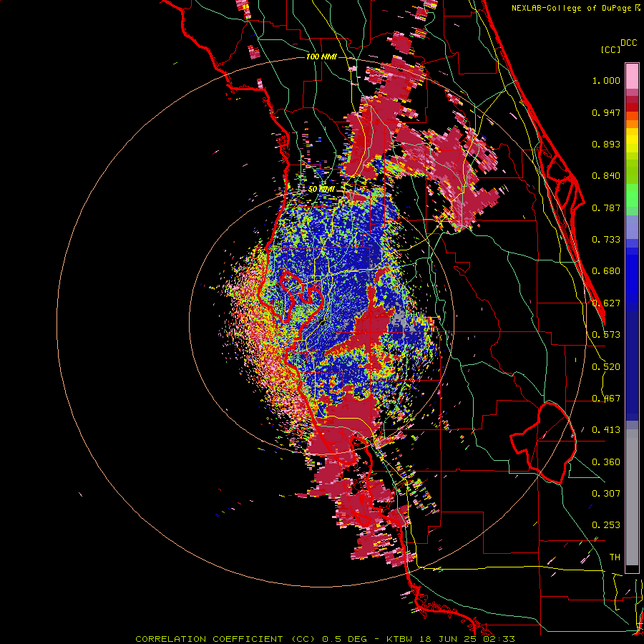The height and width of the screenshot is (644, 644).
Task: Select the 0.253 scale value
Action: click(606, 525)
